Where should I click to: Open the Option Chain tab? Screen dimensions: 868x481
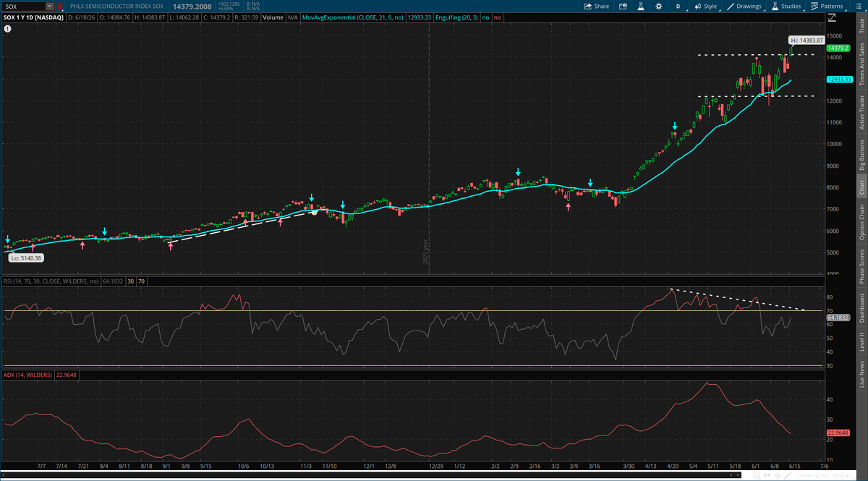[861, 222]
